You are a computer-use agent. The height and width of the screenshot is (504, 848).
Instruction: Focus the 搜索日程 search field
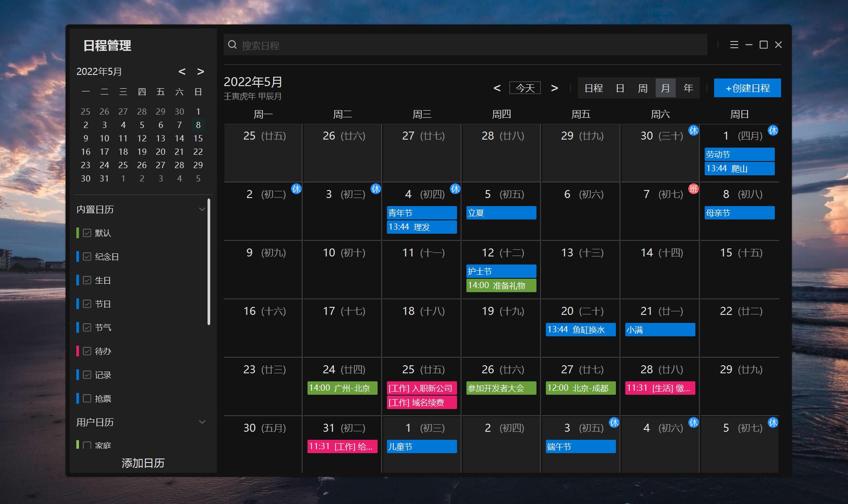click(x=469, y=45)
